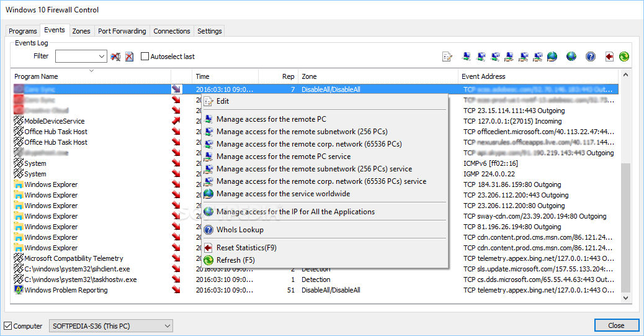Click toolbar icon for remote PC access
Viewport: 644px width, 336px height.
pos(466,57)
